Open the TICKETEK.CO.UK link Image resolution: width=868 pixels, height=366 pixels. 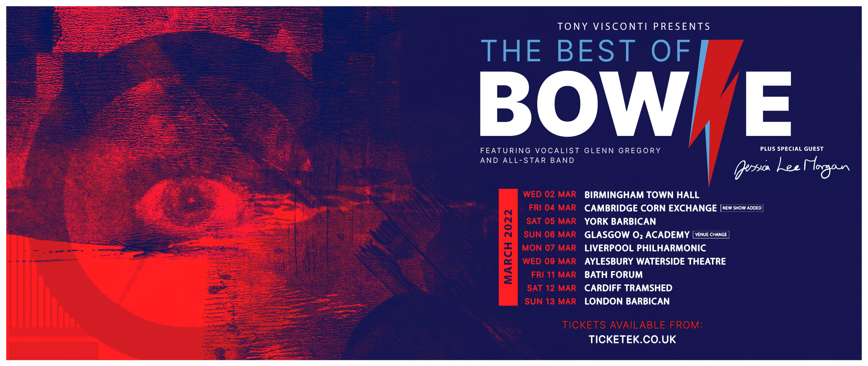[632, 339]
